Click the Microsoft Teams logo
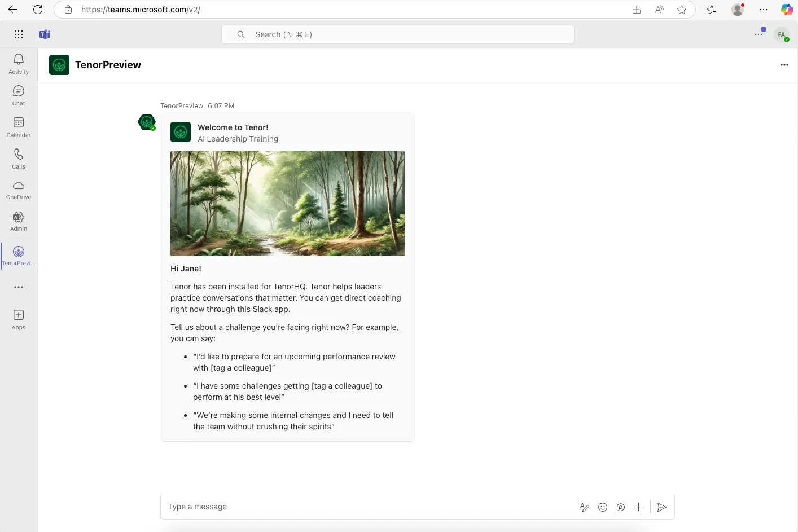Screen dimensions: 798x532 [45, 34]
